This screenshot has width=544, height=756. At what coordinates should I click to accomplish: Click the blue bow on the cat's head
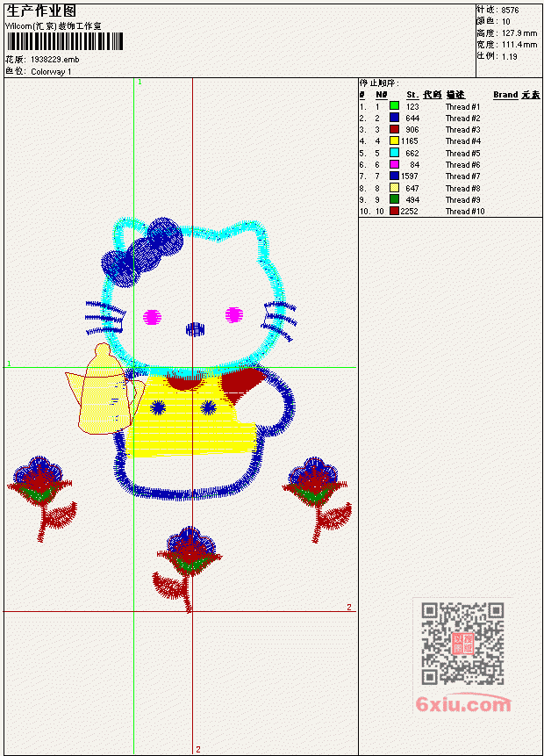pyautogui.click(x=143, y=252)
